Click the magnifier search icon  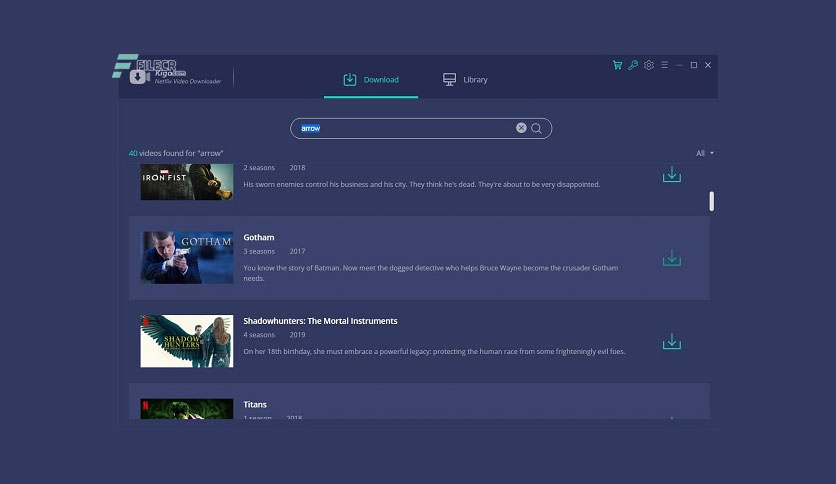click(536, 128)
